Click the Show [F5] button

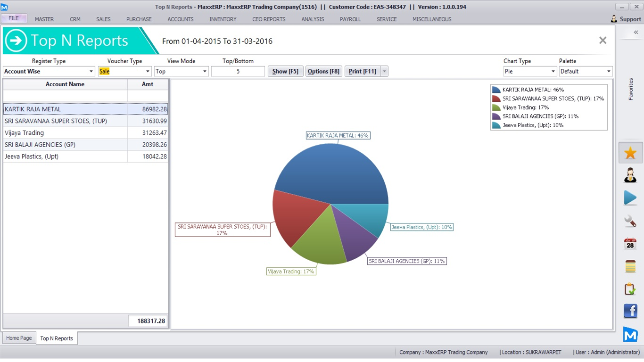[285, 71]
